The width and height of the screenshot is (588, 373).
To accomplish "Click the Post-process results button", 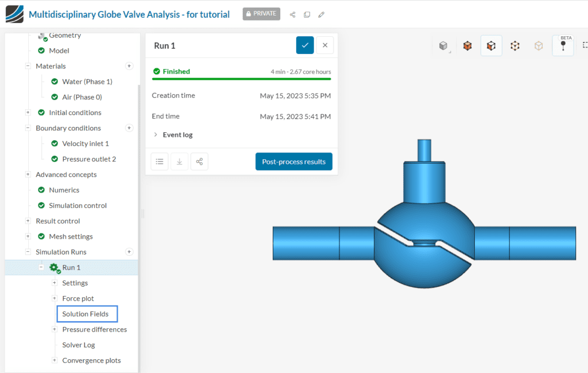I will click(293, 161).
